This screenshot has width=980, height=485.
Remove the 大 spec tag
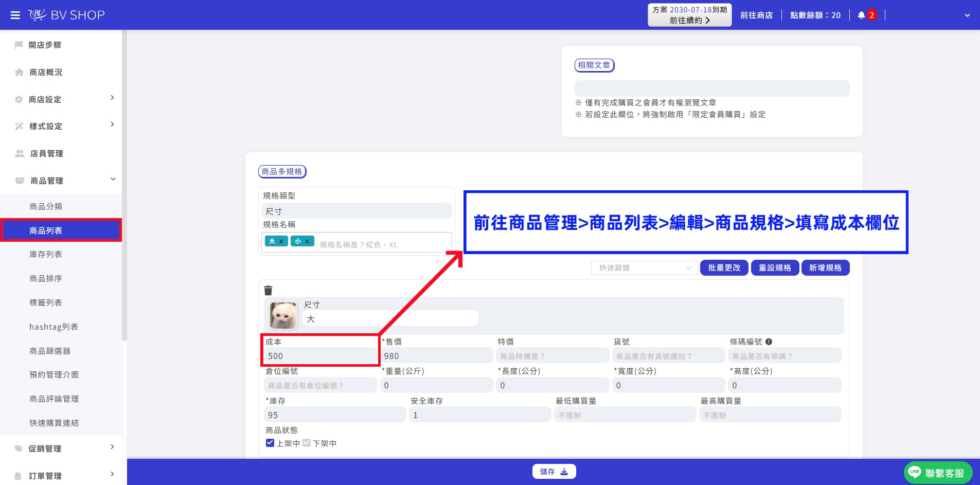281,241
